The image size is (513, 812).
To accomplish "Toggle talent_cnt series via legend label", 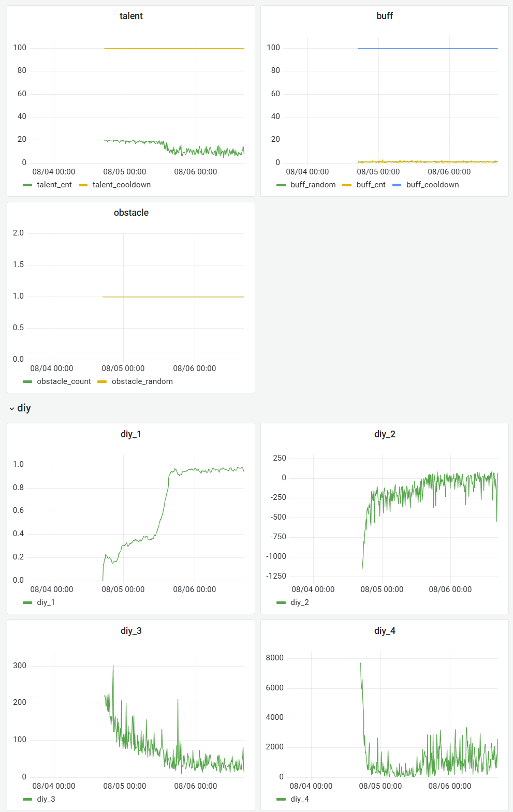I will pyautogui.click(x=54, y=185).
